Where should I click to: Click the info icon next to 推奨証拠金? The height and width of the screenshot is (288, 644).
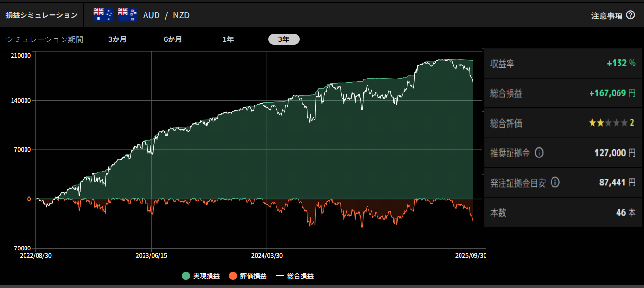[539, 153]
